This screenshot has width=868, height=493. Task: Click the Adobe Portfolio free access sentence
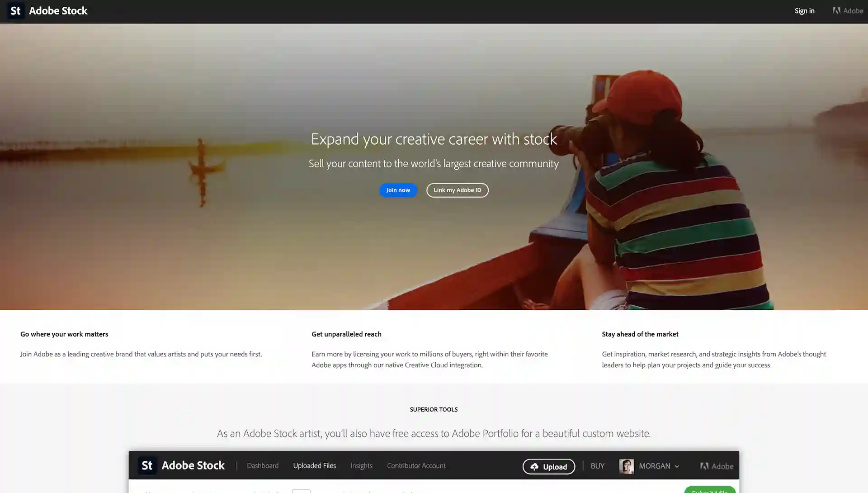pos(434,433)
